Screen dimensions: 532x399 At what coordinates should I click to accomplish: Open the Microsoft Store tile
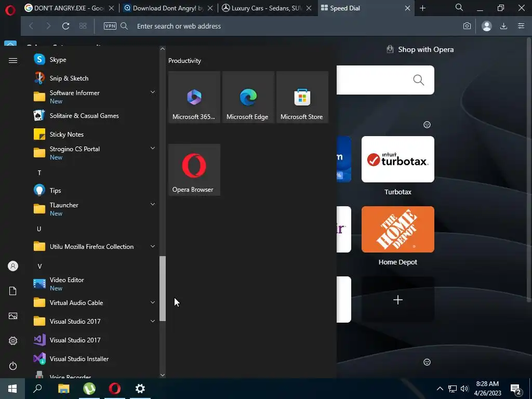(302, 97)
